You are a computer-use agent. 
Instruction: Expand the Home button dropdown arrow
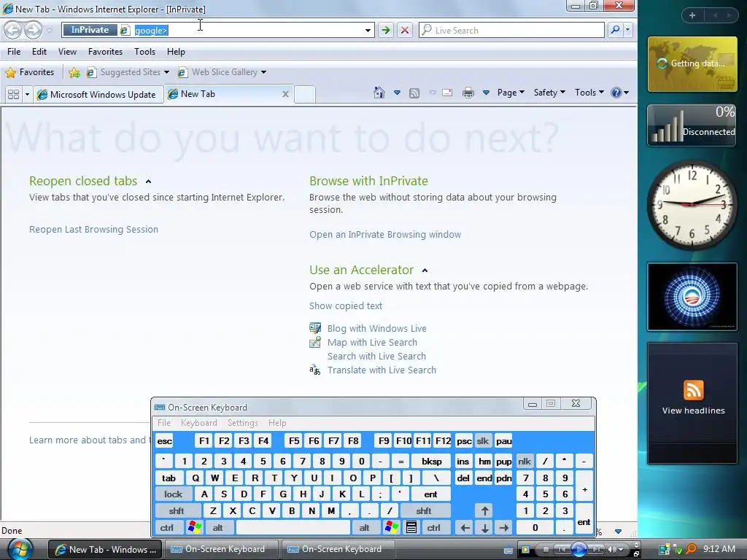click(x=397, y=93)
